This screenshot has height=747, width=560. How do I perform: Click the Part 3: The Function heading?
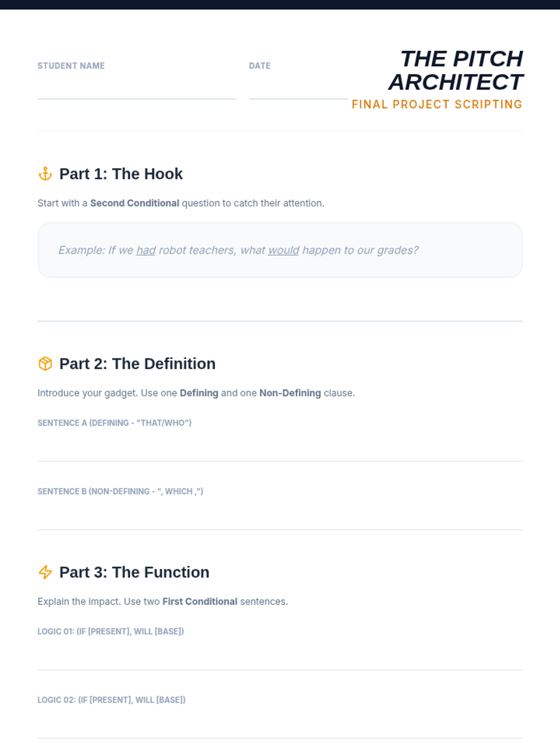134,572
